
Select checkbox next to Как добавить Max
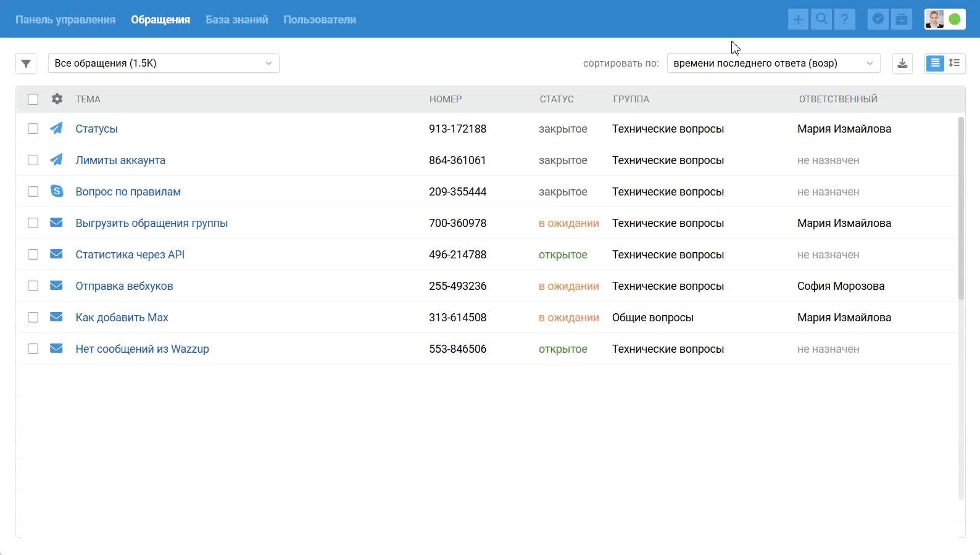pyautogui.click(x=33, y=318)
